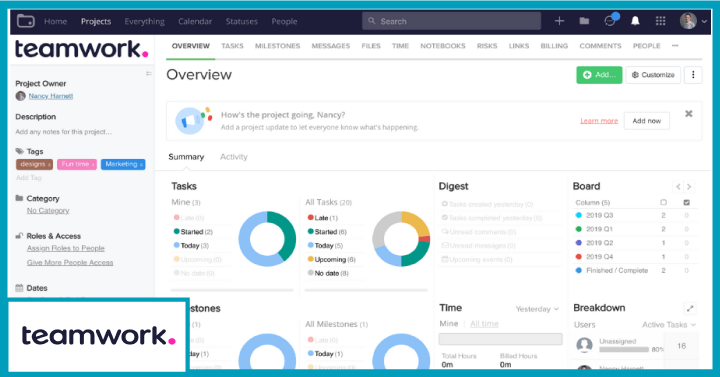
Task: Collapse the left project sidebar icon
Action: tap(148, 73)
